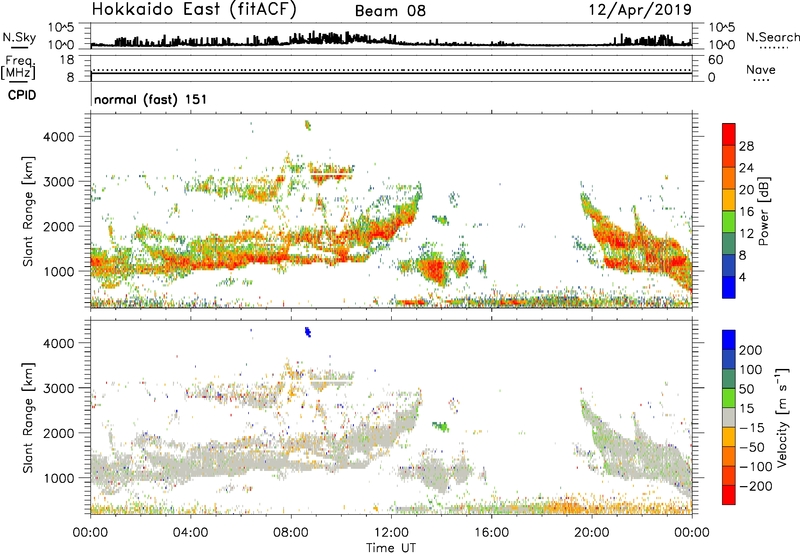Click the '16:00' time axis tick label
The image size is (800, 554).
pos(491,533)
